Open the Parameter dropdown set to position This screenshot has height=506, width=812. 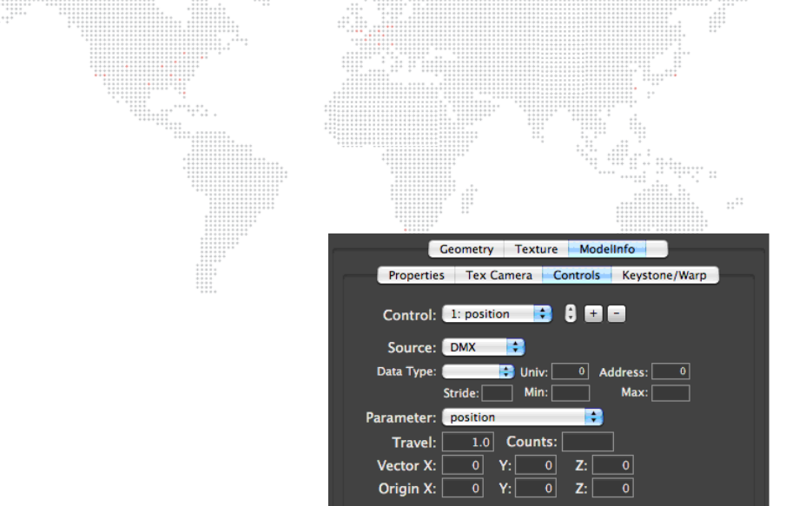(x=522, y=417)
